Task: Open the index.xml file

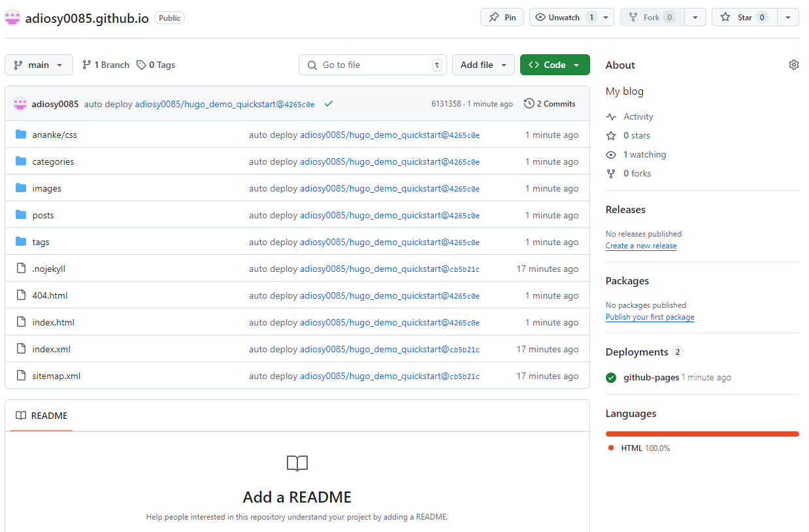Action: tap(51, 349)
